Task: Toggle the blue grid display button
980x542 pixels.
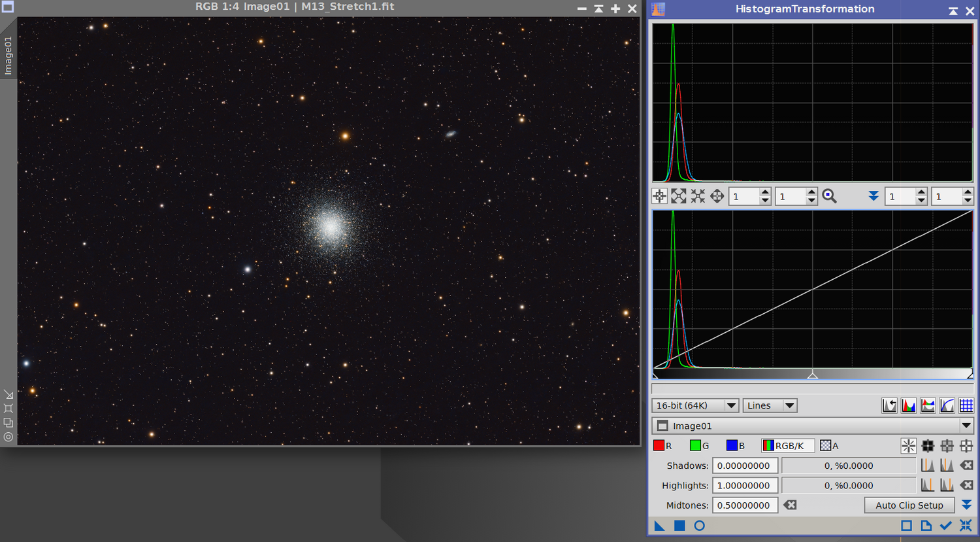Action: click(x=966, y=406)
